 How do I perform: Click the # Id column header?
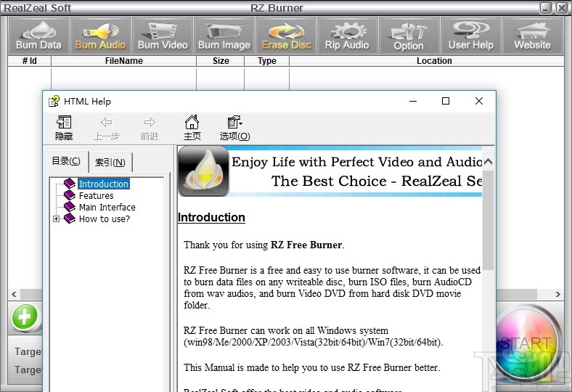coord(30,61)
